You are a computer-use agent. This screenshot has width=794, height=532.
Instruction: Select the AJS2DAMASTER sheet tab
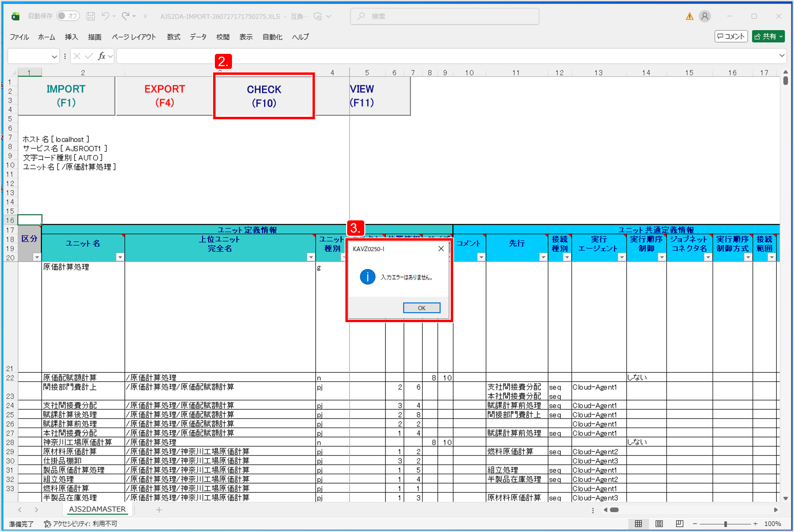point(97,509)
